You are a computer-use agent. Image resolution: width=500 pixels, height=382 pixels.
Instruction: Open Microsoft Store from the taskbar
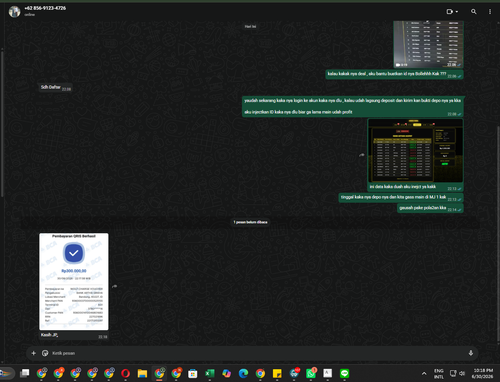pyautogui.click(x=193, y=373)
